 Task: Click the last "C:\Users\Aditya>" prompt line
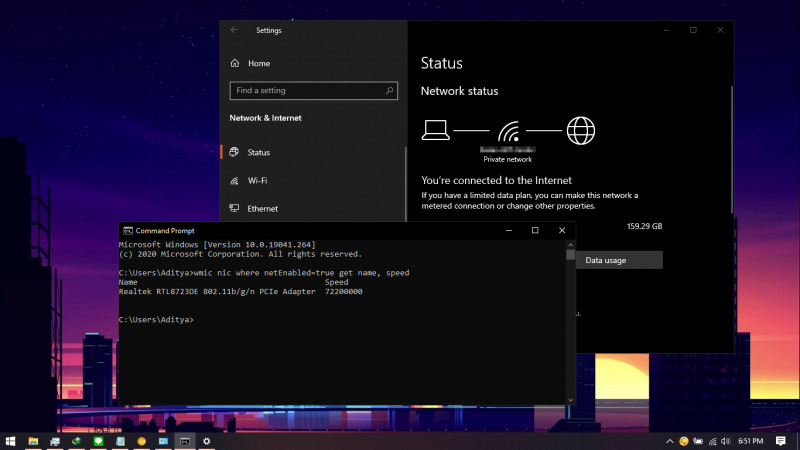[156, 319]
